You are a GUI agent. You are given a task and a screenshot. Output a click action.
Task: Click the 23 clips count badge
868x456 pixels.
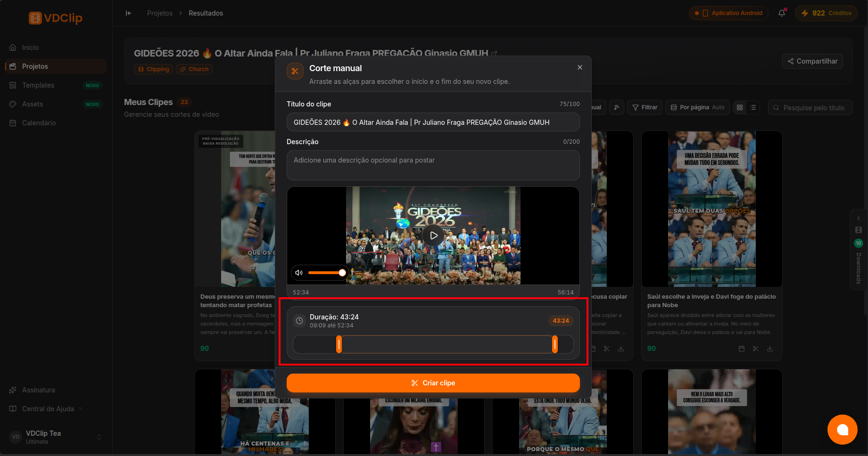(184, 102)
